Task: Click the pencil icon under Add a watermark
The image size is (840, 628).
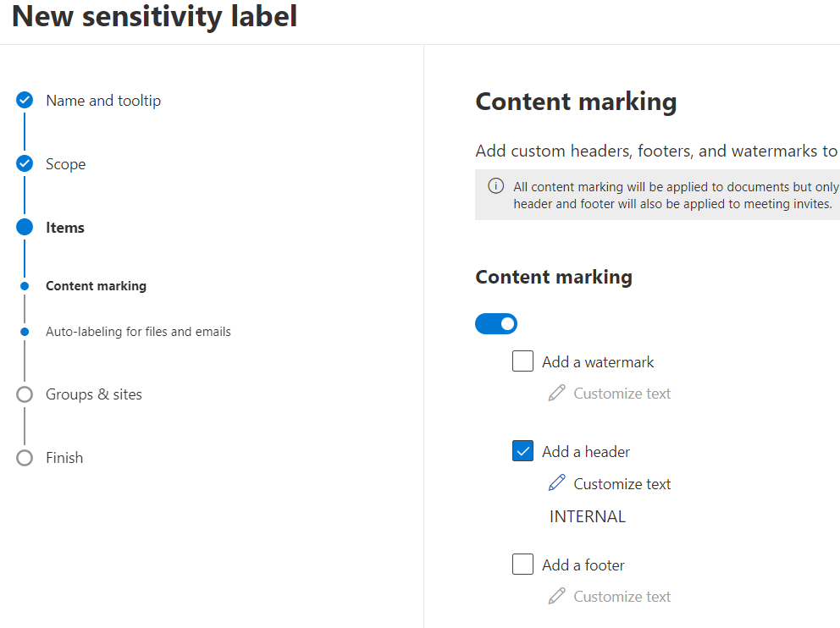Action: click(556, 393)
